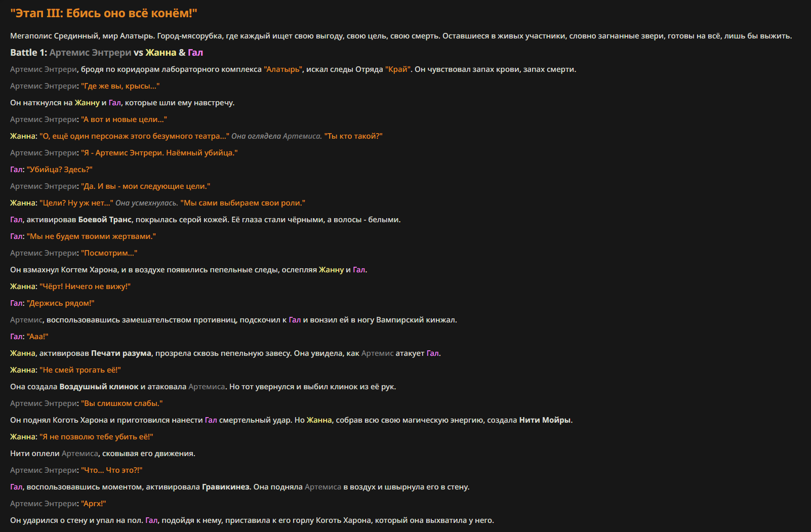Viewport: 811px width, 532px height.
Task: Click the italic text "Она усмехнулась."
Action: tap(147, 203)
